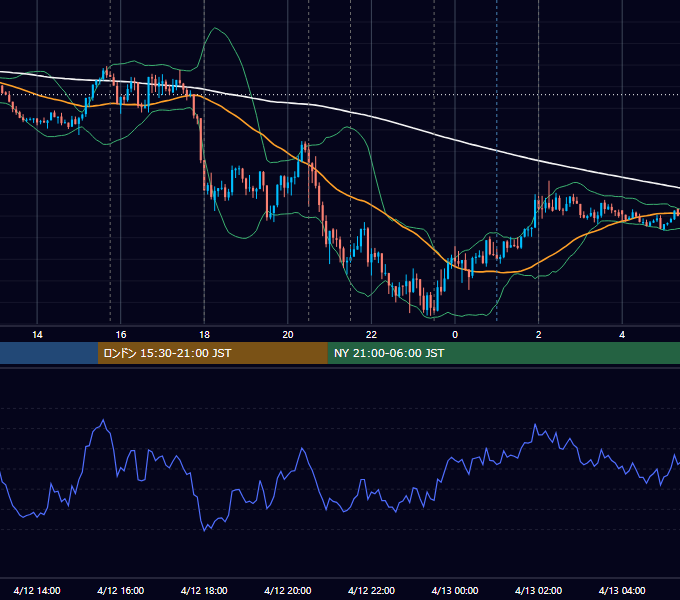Select the ロンドン 15:30-21:00 JST session bar

tap(212, 353)
